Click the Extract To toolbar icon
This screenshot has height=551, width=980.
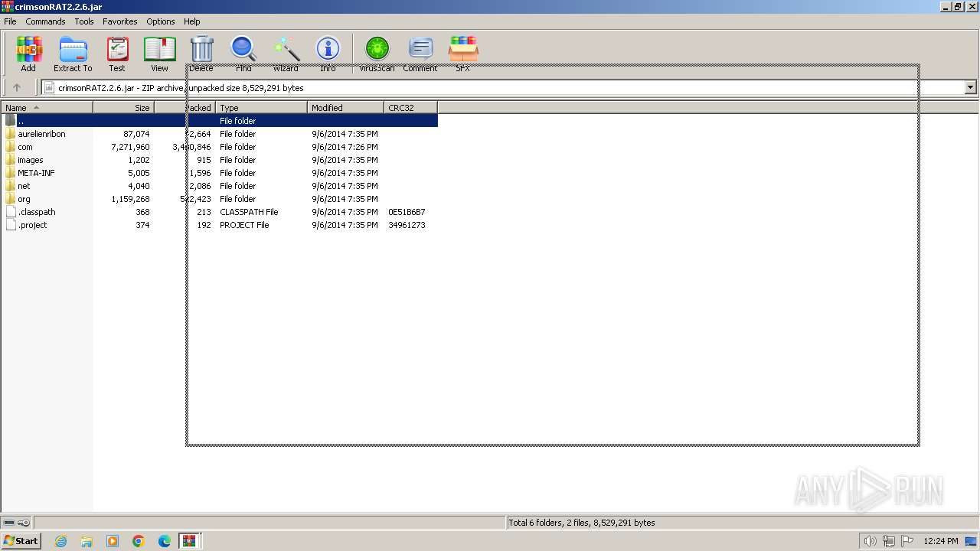(73, 53)
